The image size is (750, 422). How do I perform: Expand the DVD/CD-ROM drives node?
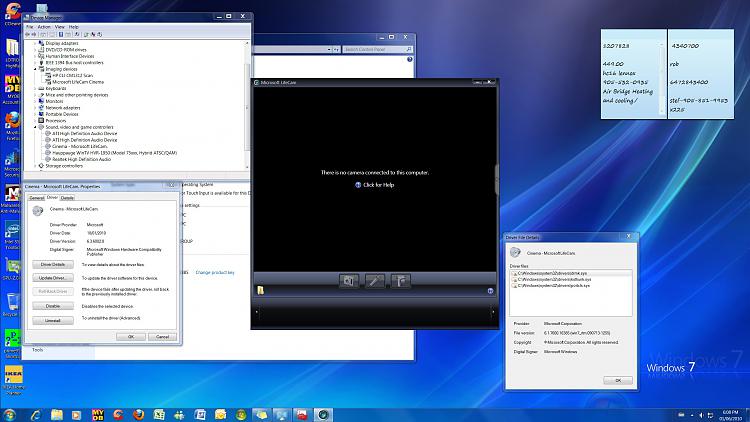click(x=35, y=50)
